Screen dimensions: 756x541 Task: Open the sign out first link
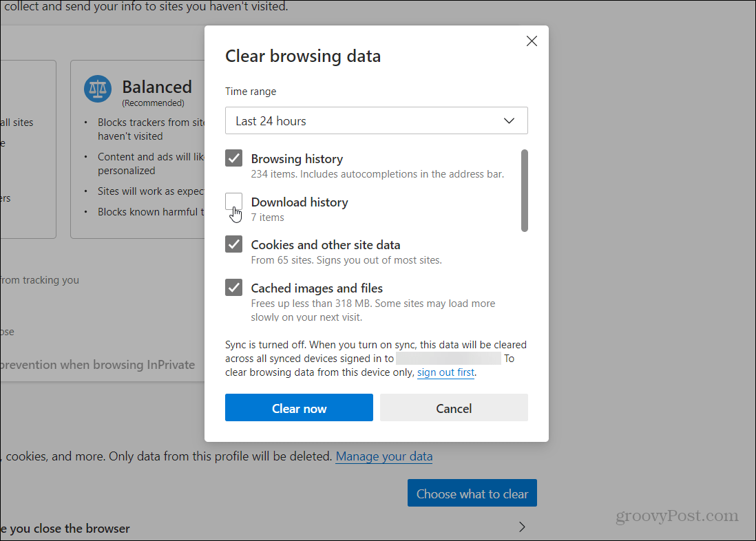point(445,372)
